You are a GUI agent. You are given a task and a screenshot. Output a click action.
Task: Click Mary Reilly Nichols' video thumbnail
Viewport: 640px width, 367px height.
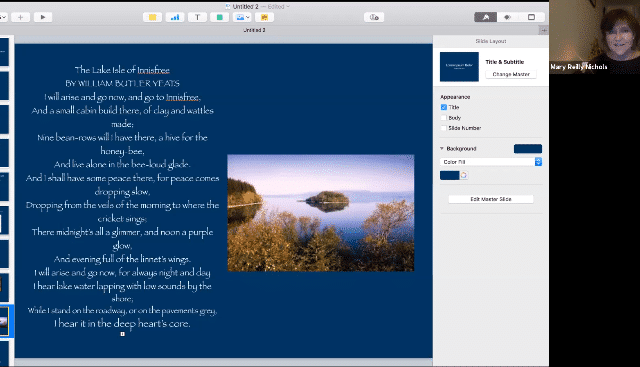pyautogui.click(x=595, y=37)
